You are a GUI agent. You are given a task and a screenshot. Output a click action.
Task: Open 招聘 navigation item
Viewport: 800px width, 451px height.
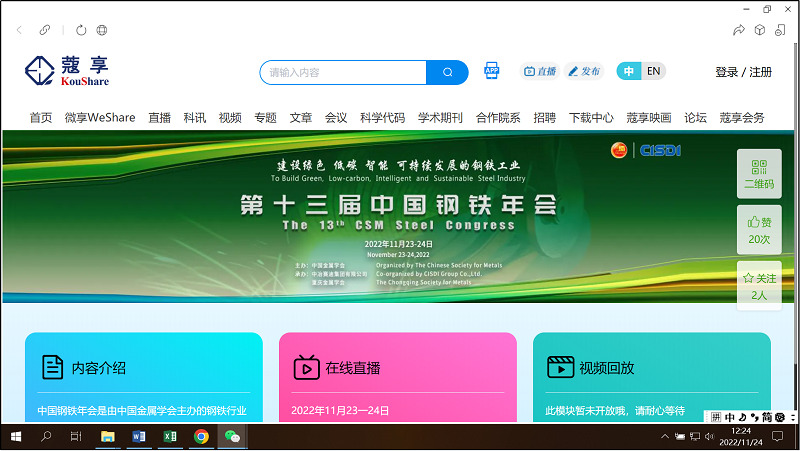[544, 118]
